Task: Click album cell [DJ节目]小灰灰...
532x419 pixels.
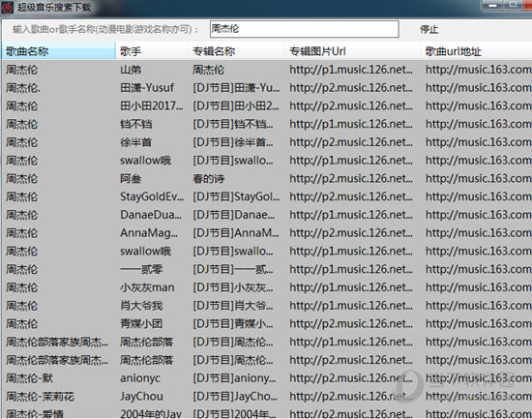Action: [x=233, y=287]
